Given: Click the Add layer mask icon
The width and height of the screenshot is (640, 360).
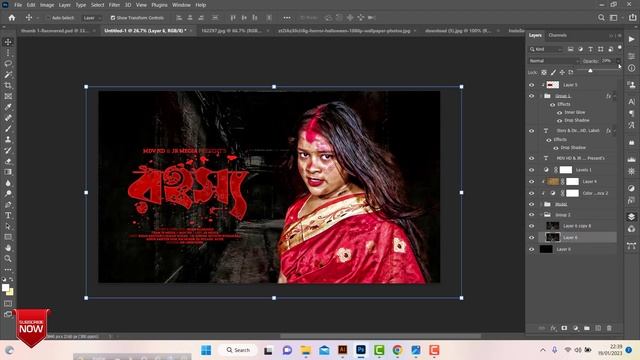Looking at the screenshot, I should [x=564, y=328].
